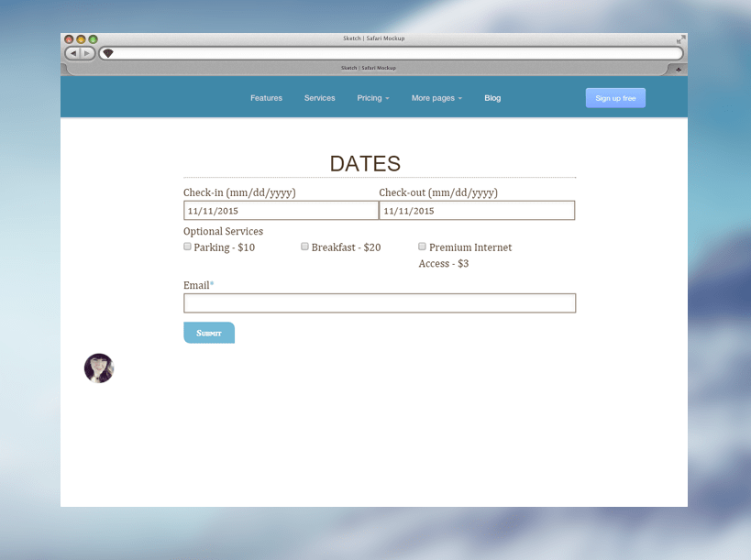Select Blog in the navigation bar
Viewport: 751px width, 560px height.
(x=492, y=98)
